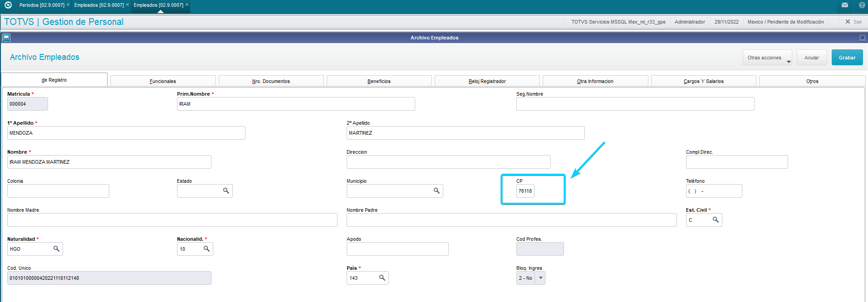868x302 pixels.
Task: Close the Archivo Empleados window
Action: point(863,38)
